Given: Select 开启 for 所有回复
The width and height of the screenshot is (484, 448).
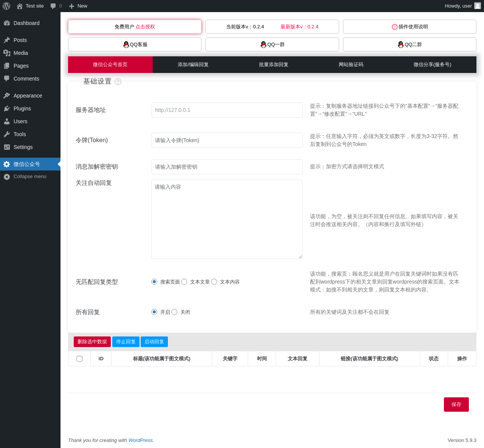Looking at the screenshot, I should click(154, 312).
